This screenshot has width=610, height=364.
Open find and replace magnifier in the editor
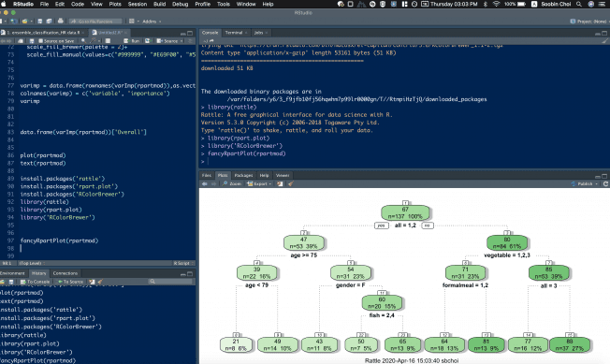coord(83,41)
